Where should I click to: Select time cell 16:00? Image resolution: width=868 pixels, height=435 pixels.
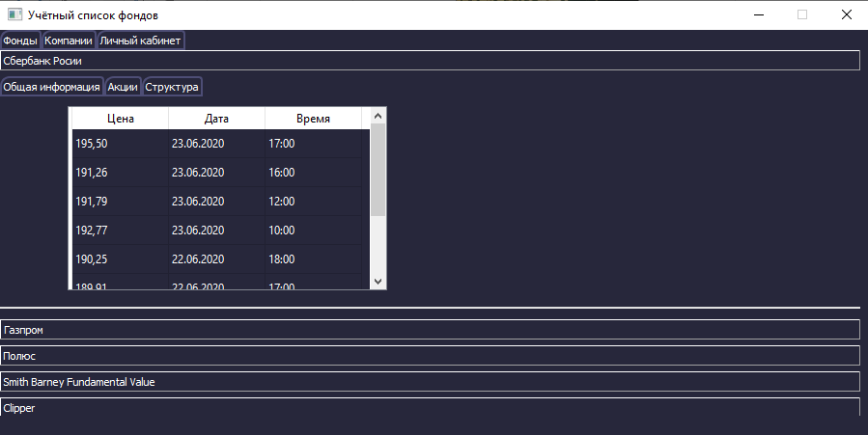[x=313, y=173]
